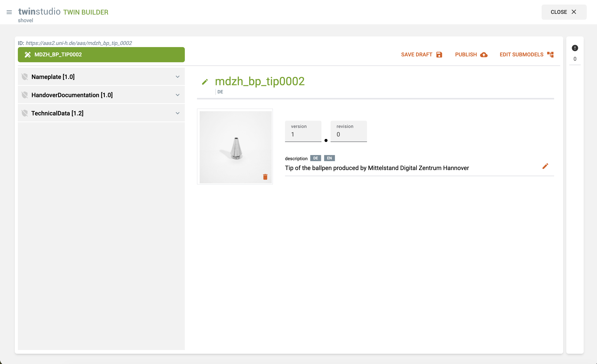Click the HandoverDocumentation shield icon
The width and height of the screenshot is (597, 364).
[25, 95]
